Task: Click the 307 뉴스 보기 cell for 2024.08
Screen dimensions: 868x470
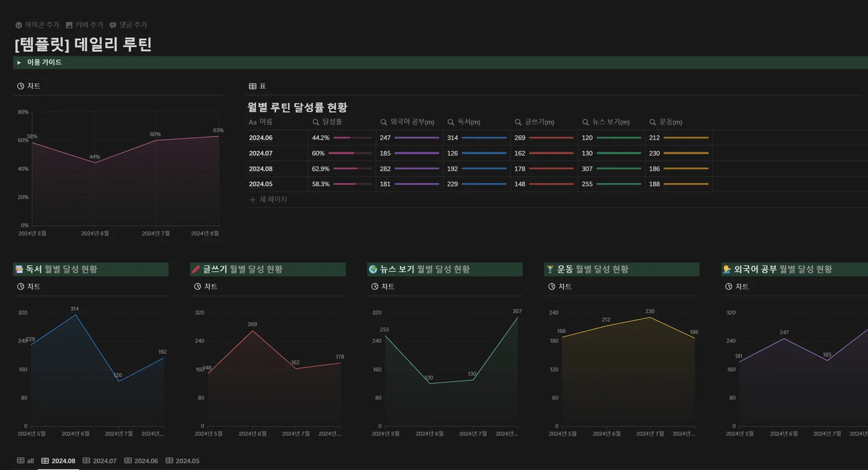Action: (611, 169)
